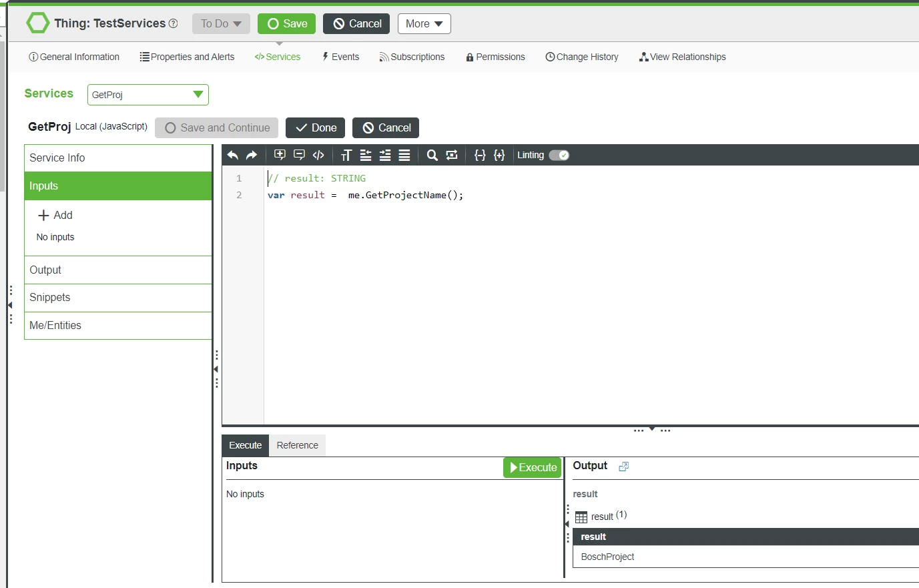This screenshot has height=588, width=919.
Task: Pop out the Output panel
Action: point(623,467)
